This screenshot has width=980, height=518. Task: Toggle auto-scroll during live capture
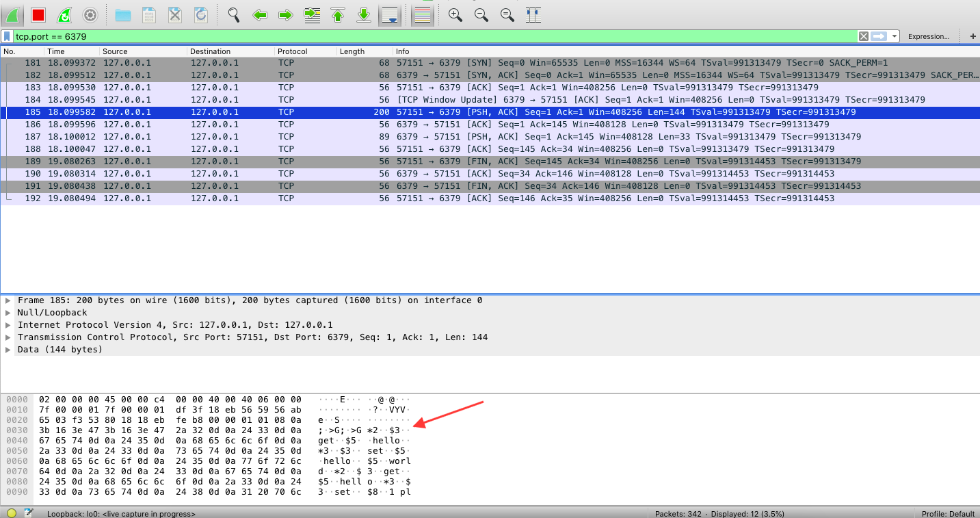390,14
